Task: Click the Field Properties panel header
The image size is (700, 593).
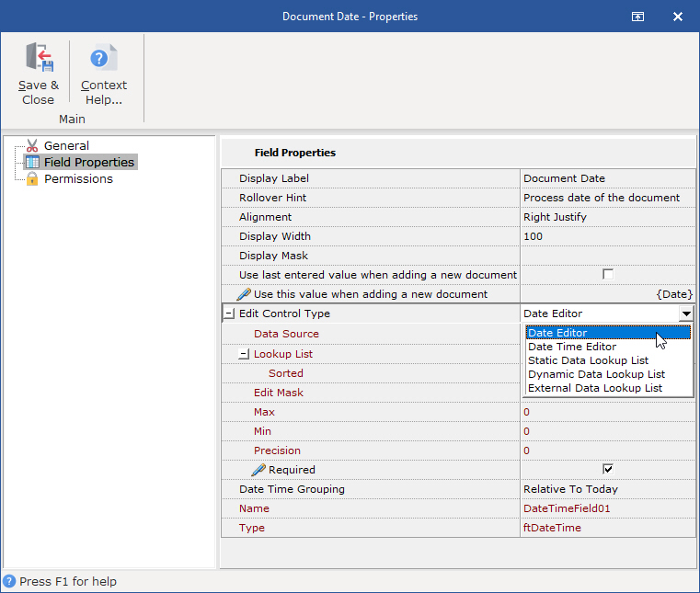Action: coord(295,153)
